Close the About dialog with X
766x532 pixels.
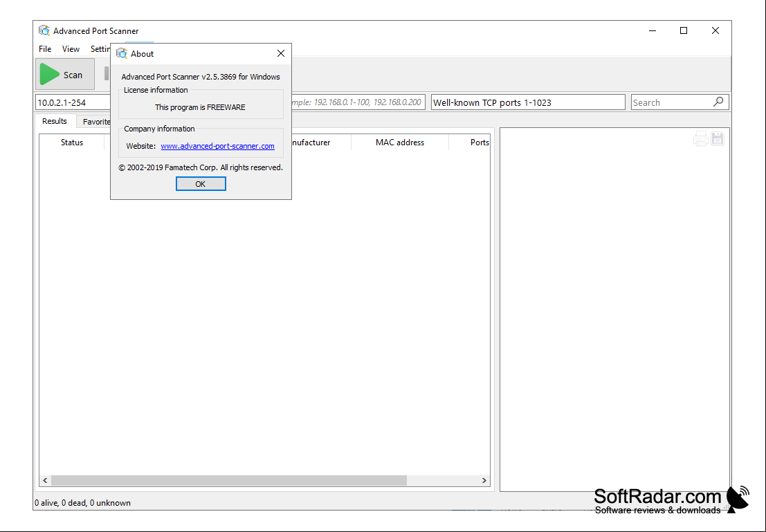pos(281,53)
